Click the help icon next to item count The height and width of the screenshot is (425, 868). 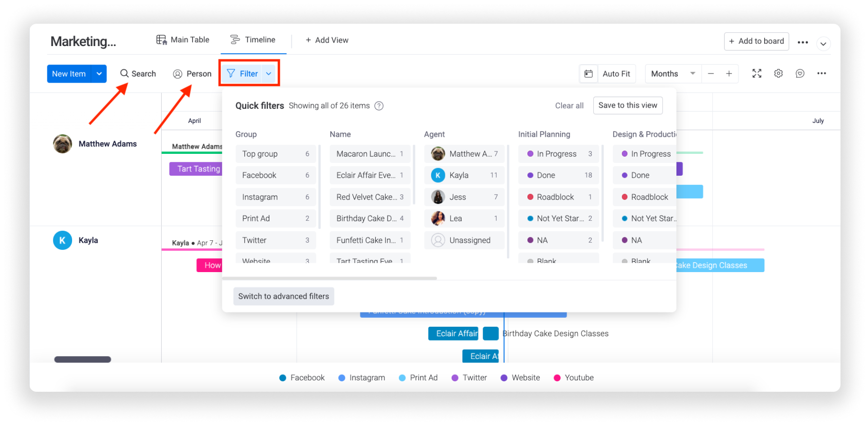click(379, 106)
